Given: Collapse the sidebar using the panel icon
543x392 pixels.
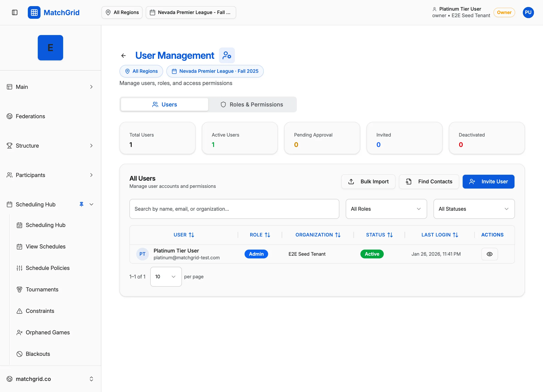Looking at the screenshot, I should coord(15,12).
